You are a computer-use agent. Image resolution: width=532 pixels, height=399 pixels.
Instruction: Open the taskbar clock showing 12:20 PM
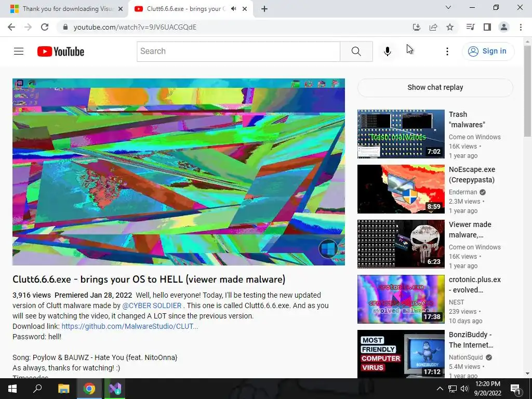tap(487, 389)
